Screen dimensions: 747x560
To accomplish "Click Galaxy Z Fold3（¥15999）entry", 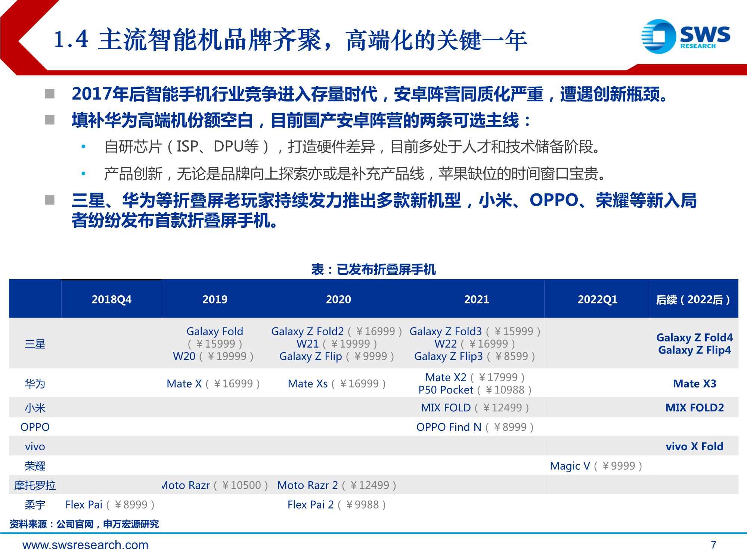I will 475,331.
